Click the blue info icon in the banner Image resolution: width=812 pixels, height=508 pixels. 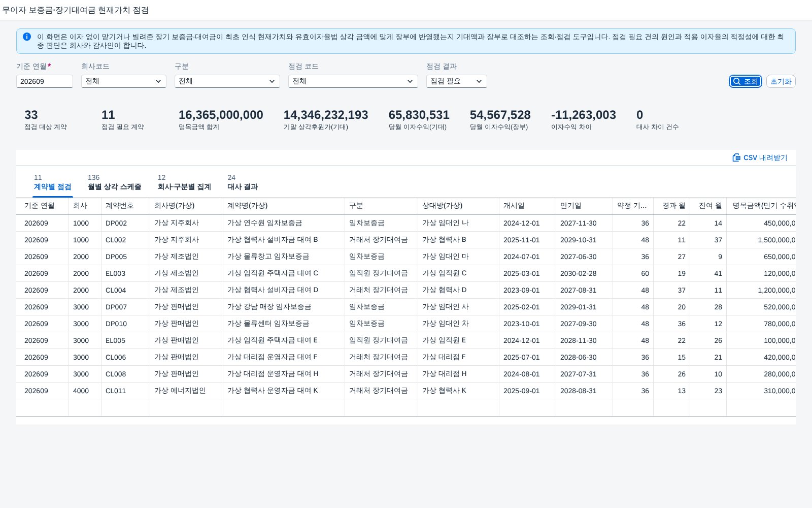27,37
